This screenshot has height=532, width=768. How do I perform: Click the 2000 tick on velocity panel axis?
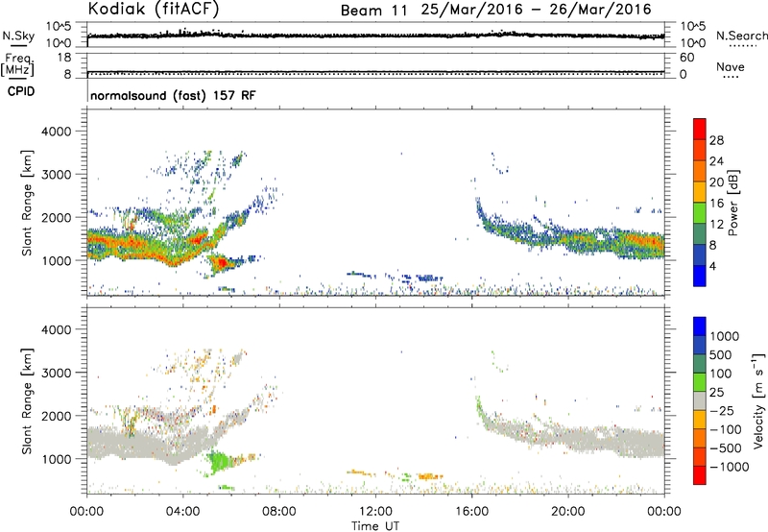click(x=57, y=416)
